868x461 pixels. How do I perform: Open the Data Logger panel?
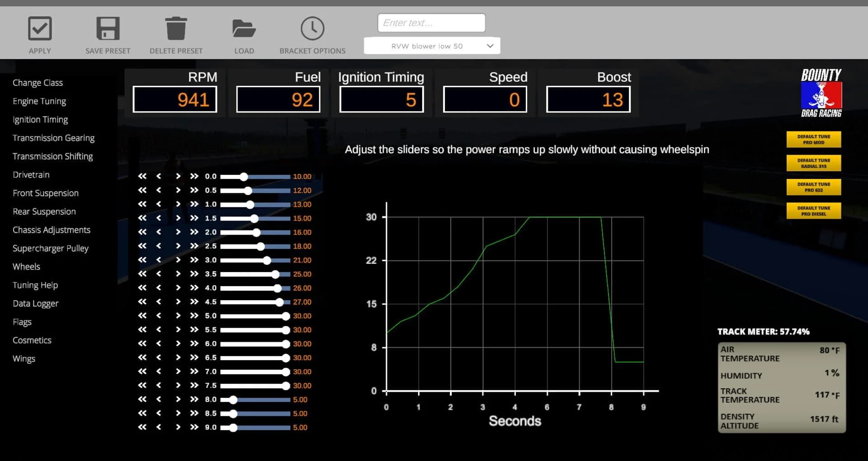[x=35, y=303]
